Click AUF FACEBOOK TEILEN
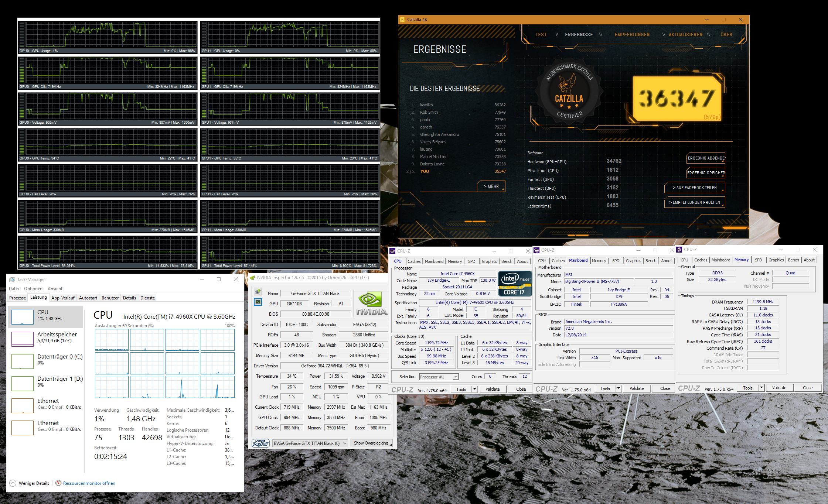The width and height of the screenshot is (828, 504). point(695,188)
